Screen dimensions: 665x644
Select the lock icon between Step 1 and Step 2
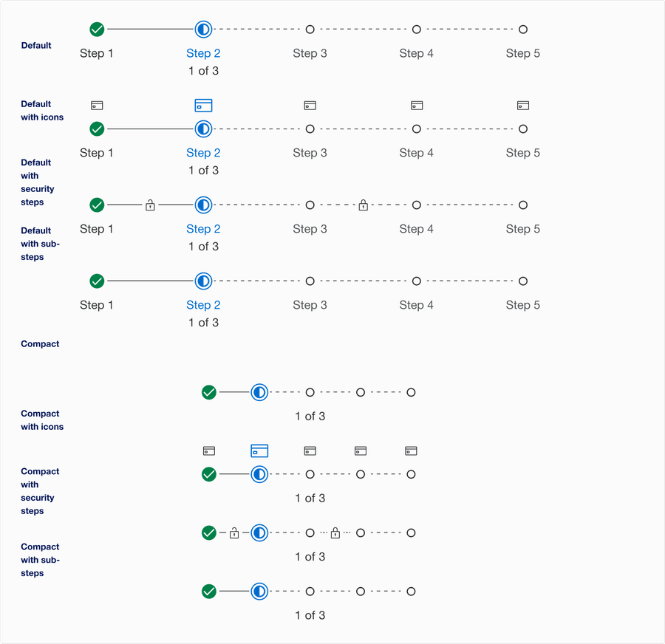tap(150, 205)
